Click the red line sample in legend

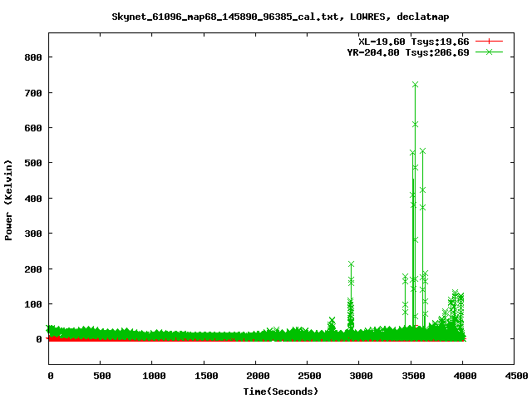click(490, 41)
